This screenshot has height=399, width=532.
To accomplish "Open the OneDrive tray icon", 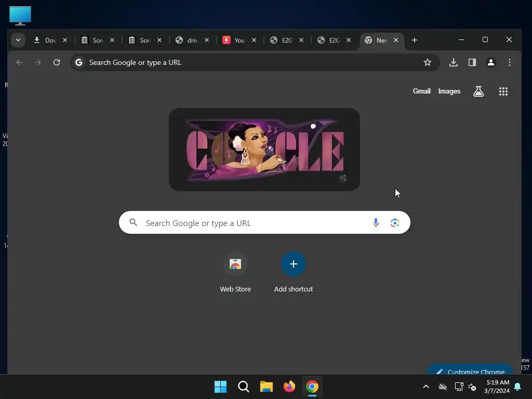I will 443,387.
